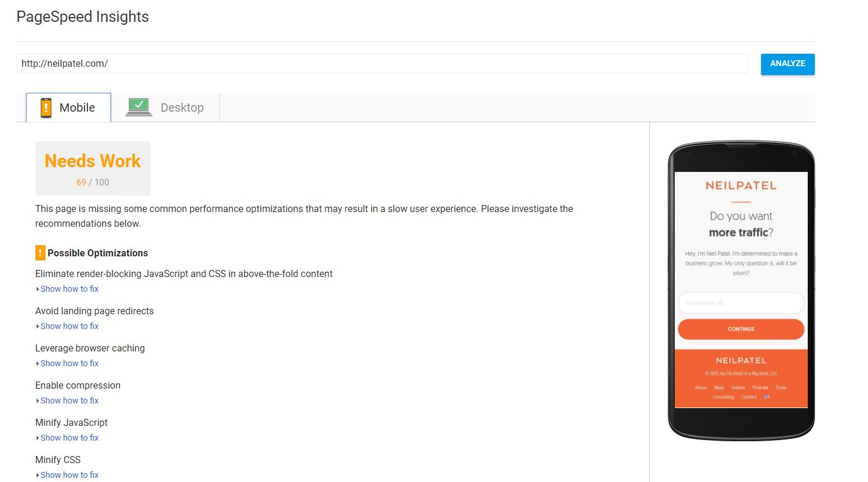Image resolution: width=868 pixels, height=482 pixels.
Task: Click the Leverage browser caching rule title
Action: [x=90, y=349]
